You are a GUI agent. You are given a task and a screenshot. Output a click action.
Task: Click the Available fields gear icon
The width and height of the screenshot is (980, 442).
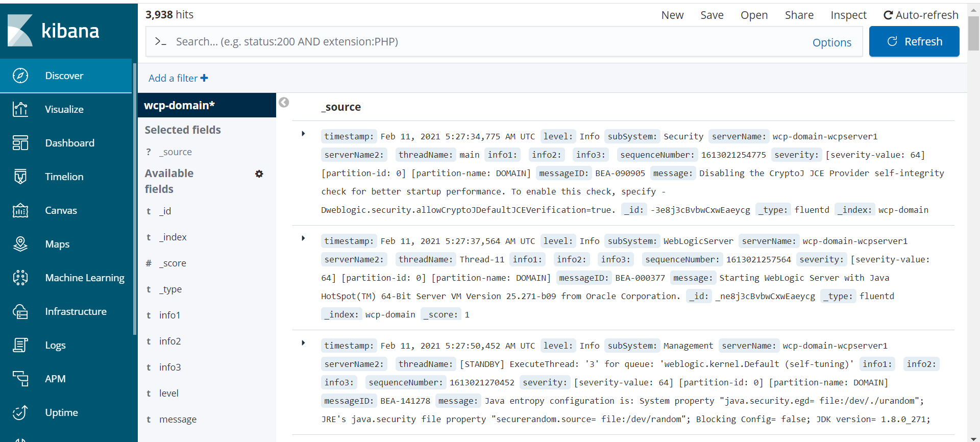tap(259, 174)
